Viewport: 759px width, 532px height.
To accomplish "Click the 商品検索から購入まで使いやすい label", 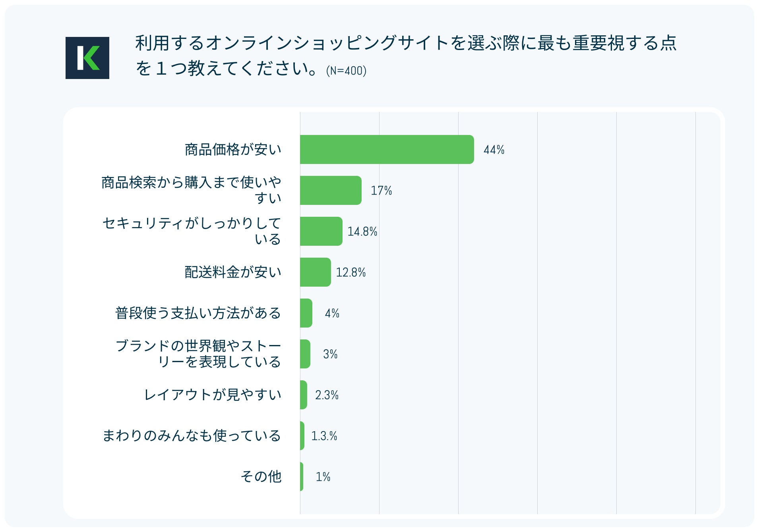I will [192, 190].
